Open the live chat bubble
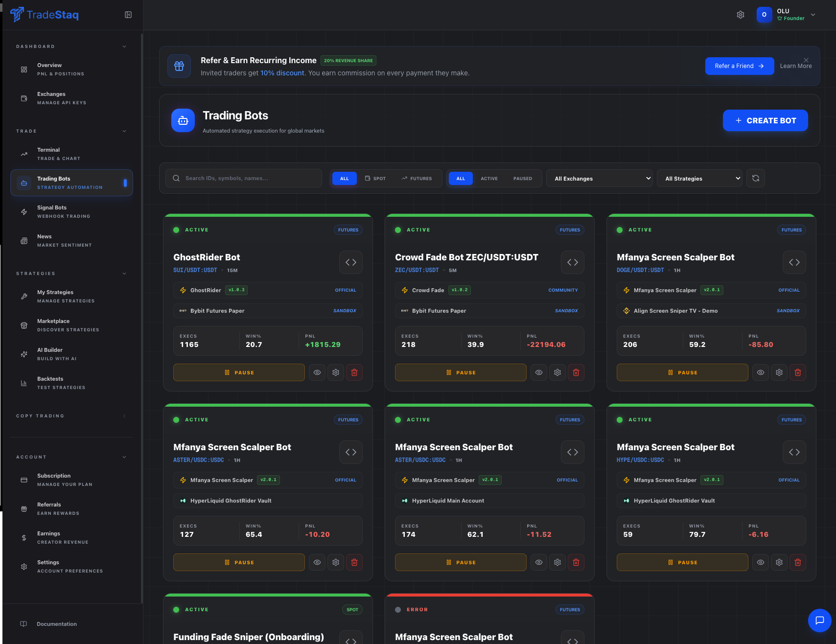Screen dimensions: 836x644 820,621
